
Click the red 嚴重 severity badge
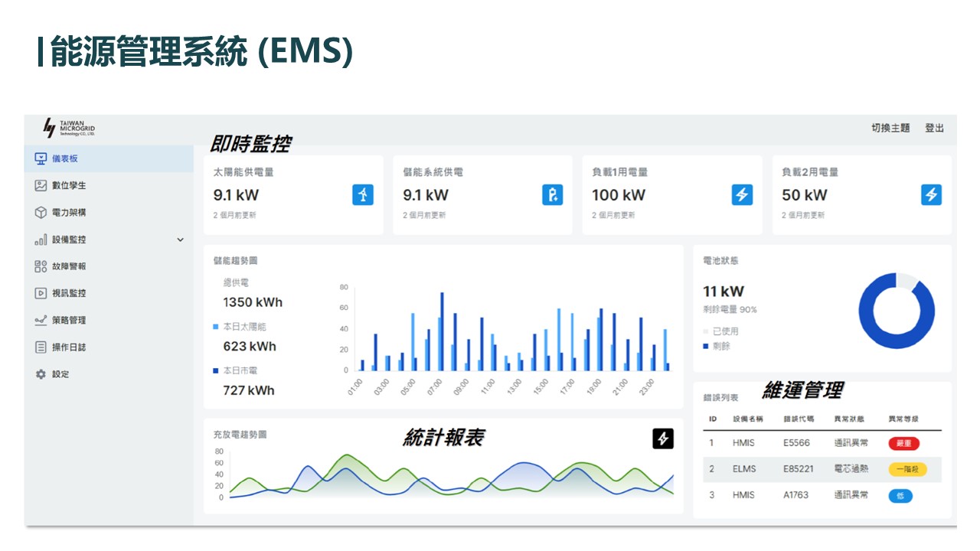(903, 443)
